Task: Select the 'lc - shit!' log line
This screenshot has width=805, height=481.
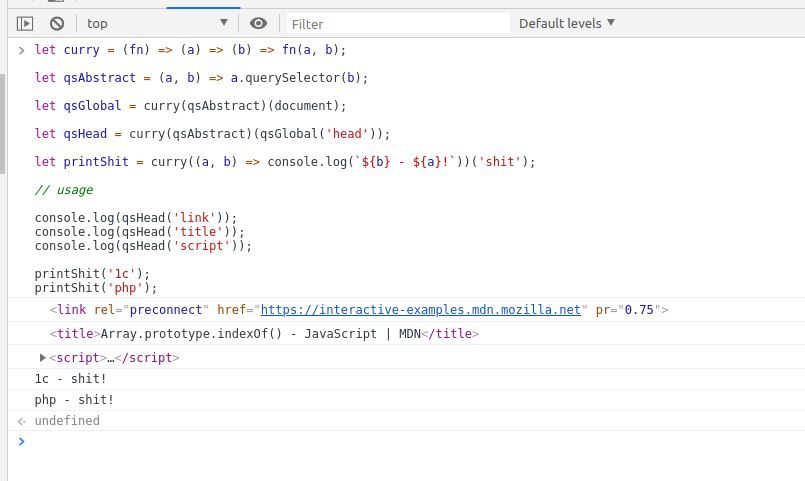Action: click(x=70, y=379)
